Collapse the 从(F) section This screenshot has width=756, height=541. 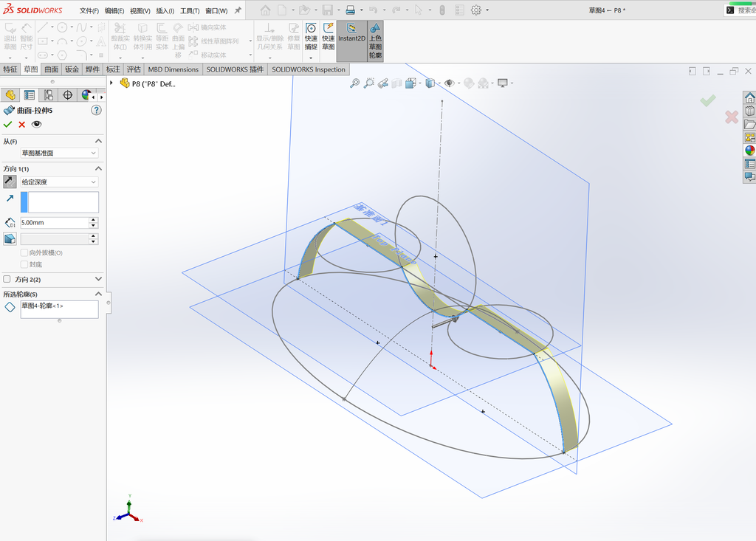tap(98, 141)
